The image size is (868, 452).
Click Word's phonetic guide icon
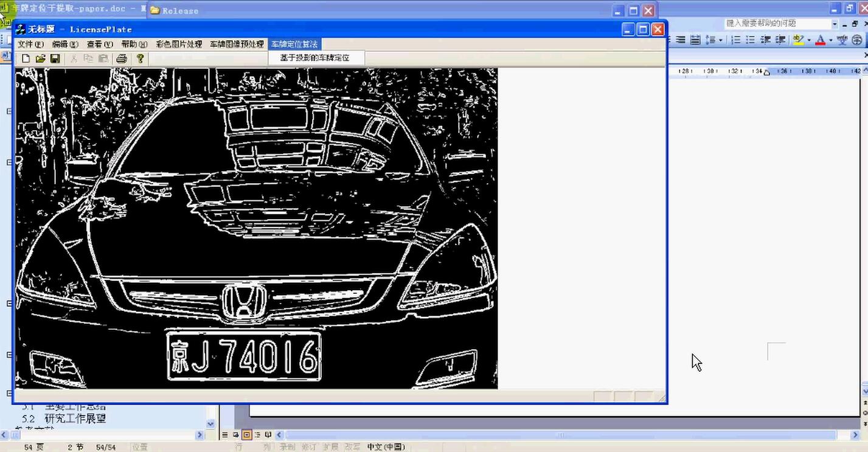(842, 40)
